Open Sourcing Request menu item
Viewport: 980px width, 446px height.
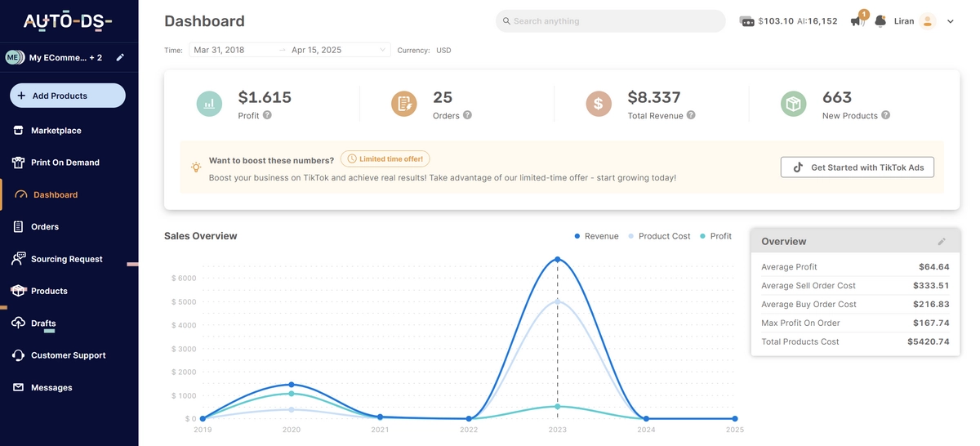67,259
